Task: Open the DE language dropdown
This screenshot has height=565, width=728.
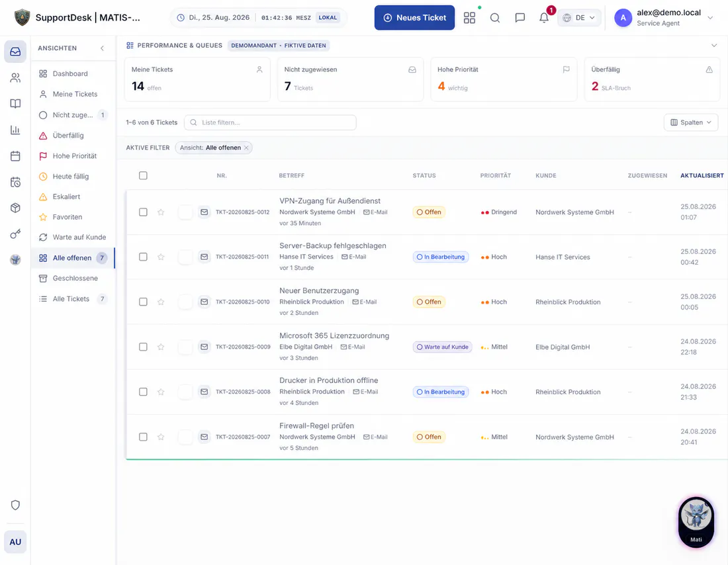Action: [579, 18]
